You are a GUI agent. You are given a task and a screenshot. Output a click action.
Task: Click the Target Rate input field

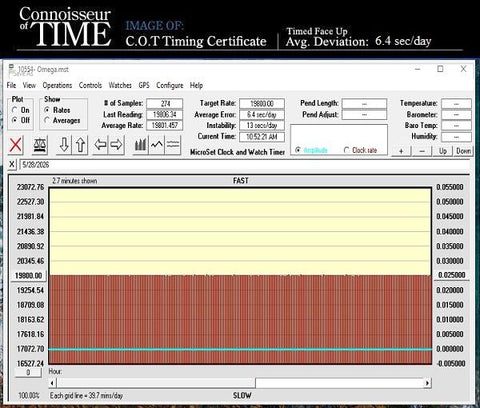262,104
